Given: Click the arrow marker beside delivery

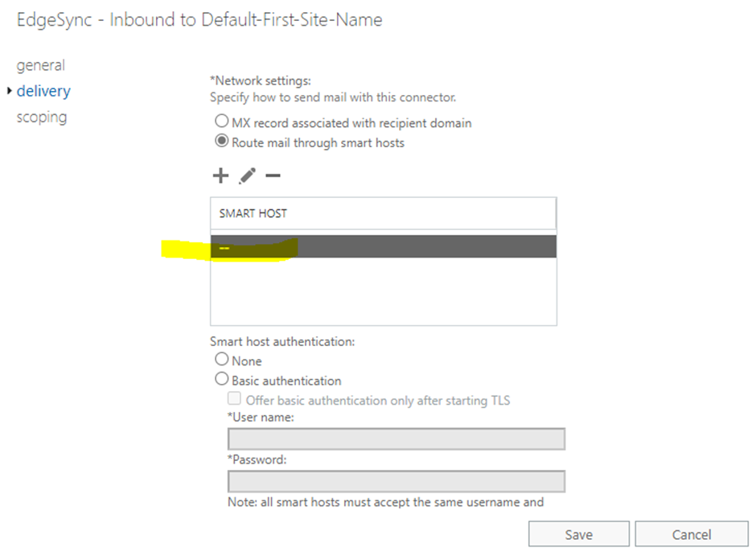Looking at the screenshot, I should pyautogui.click(x=10, y=91).
